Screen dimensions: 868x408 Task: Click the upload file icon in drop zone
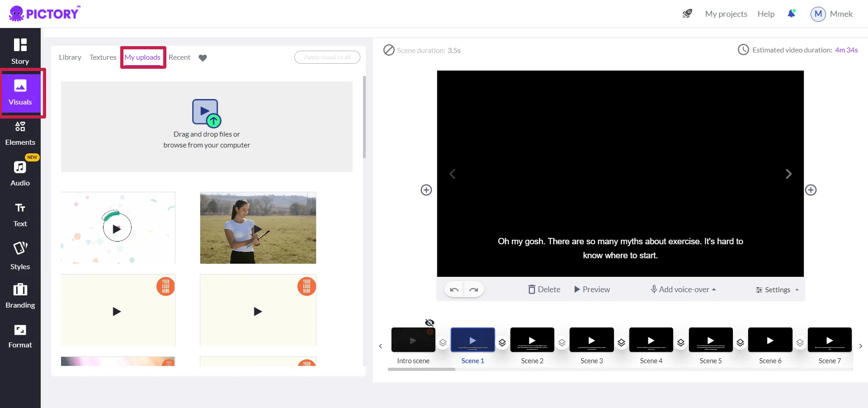click(207, 113)
